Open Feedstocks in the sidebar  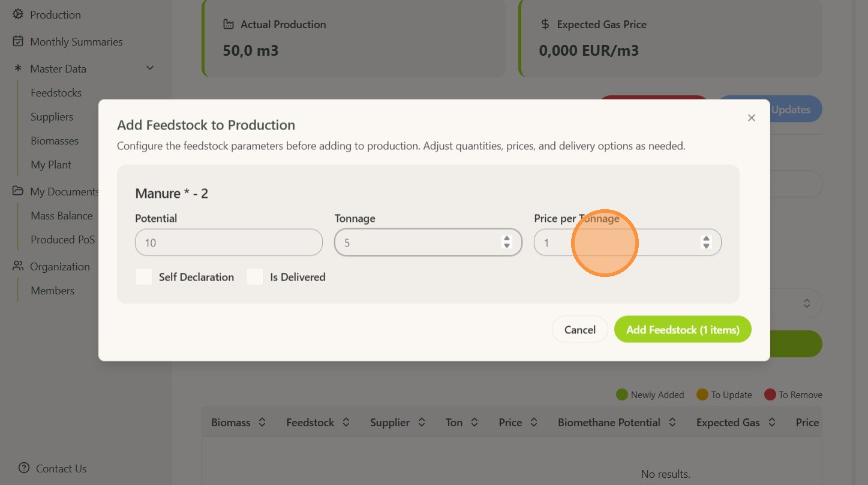(x=56, y=93)
